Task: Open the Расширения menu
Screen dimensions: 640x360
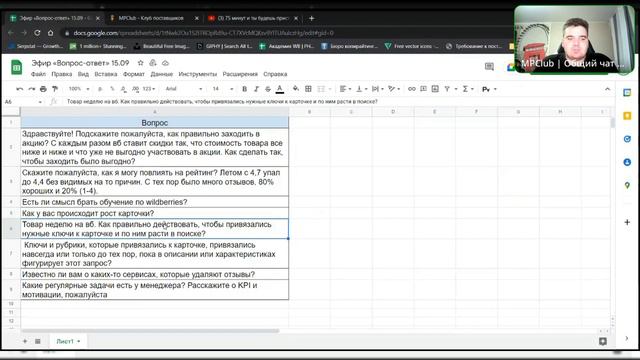Action: coord(240,74)
